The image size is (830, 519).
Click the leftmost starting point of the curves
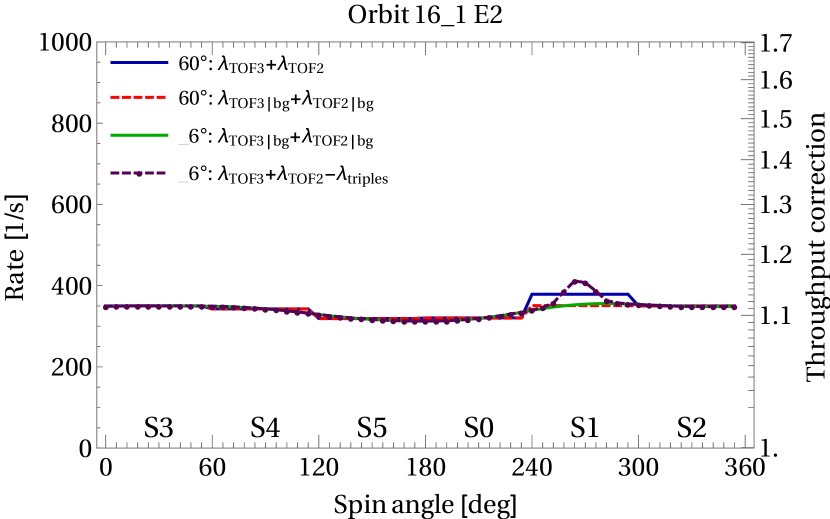pos(105,307)
